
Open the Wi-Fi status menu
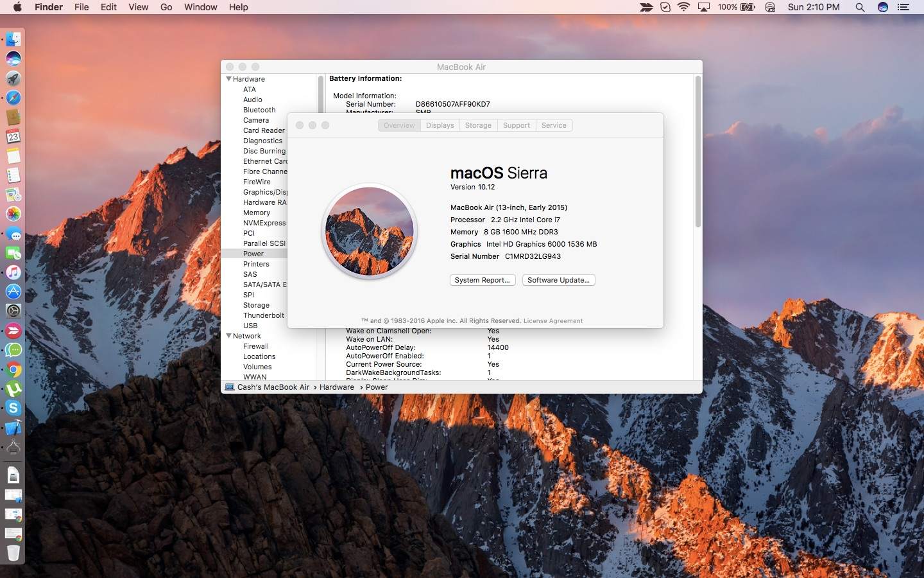[x=684, y=7]
